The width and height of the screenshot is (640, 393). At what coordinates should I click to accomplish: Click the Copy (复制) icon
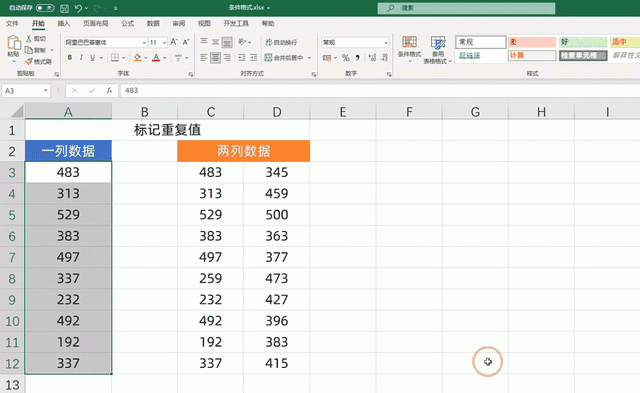[x=29, y=50]
